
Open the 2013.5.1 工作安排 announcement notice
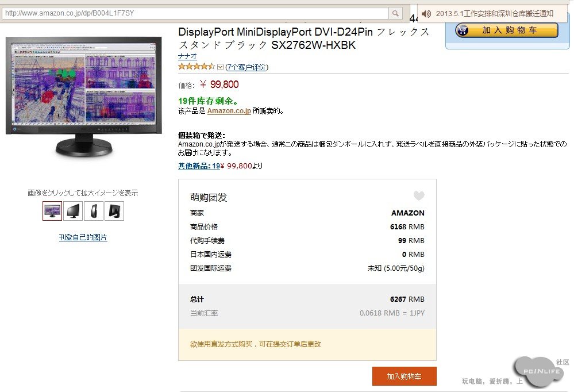coord(494,14)
